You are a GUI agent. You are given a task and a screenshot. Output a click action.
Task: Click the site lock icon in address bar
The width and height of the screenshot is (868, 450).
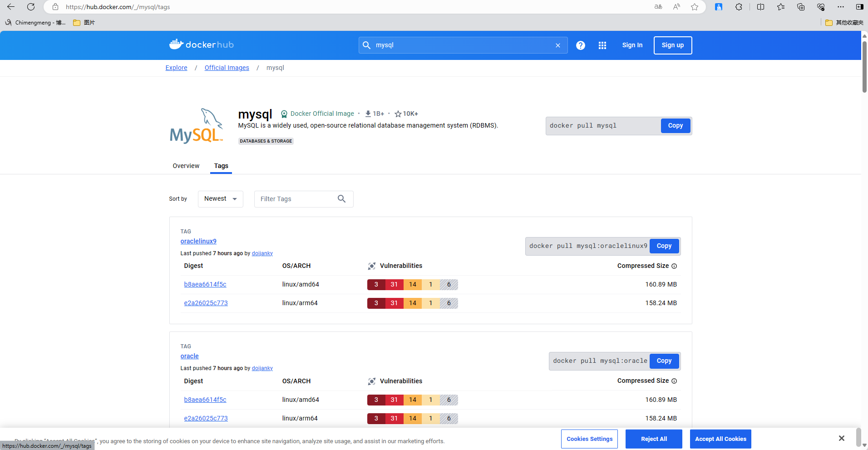click(55, 7)
